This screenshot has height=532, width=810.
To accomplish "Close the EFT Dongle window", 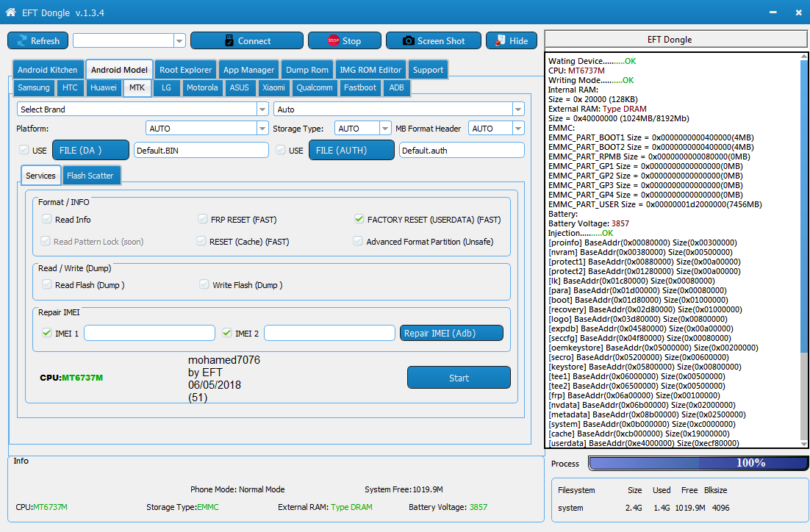I will point(799,12).
